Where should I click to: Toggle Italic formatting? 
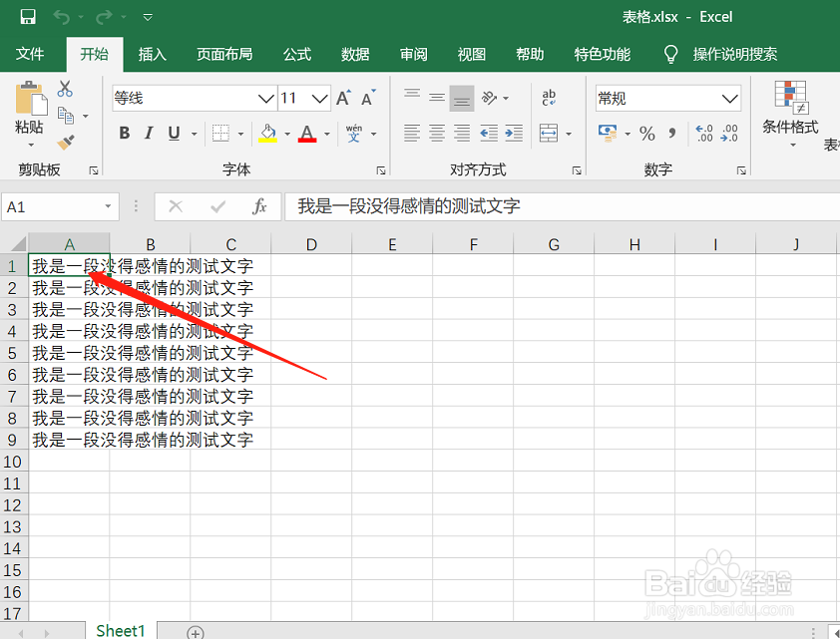148,131
